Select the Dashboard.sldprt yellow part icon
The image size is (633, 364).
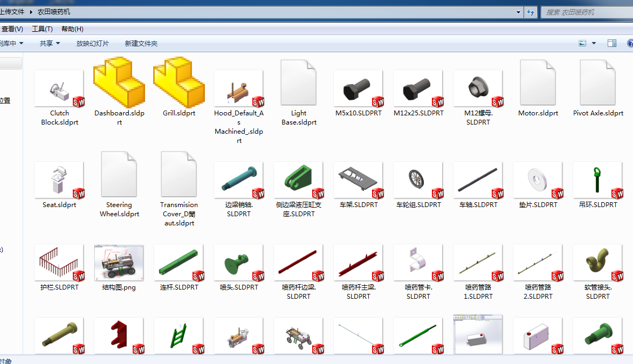[x=119, y=83]
